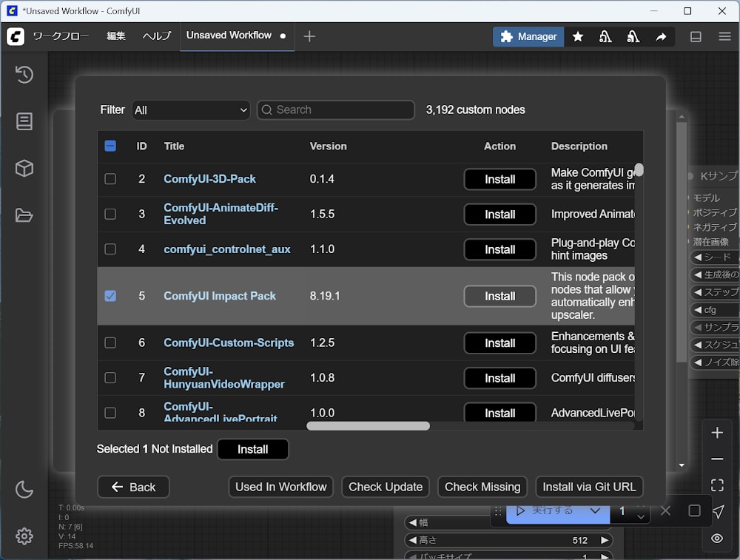
Task: Add new workflow tab with plus
Action: click(309, 36)
